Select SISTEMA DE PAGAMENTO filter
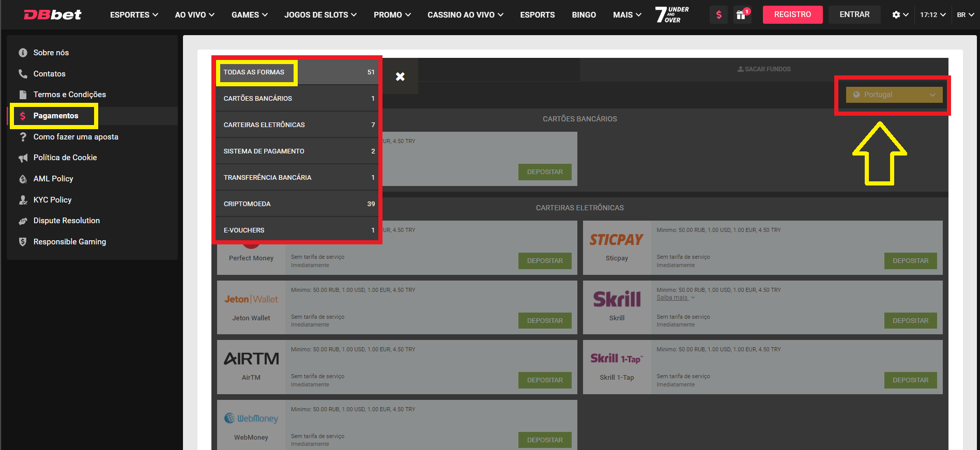Viewport: 980px width, 450px height. 297,151
